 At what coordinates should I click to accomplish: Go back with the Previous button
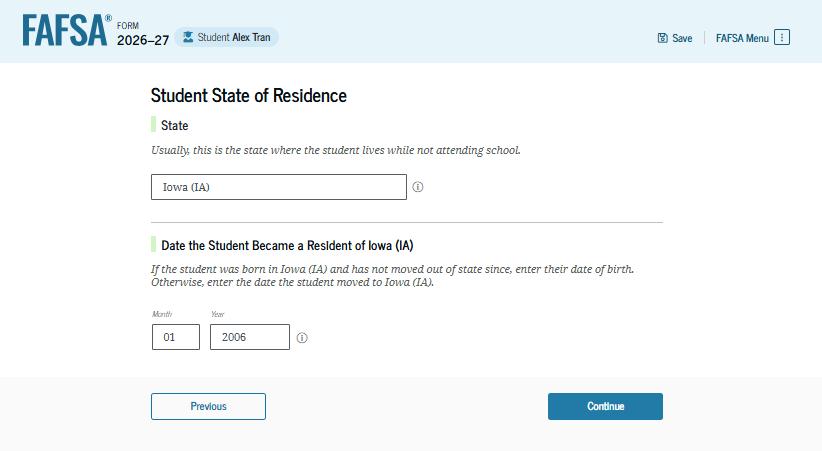[208, 406]
